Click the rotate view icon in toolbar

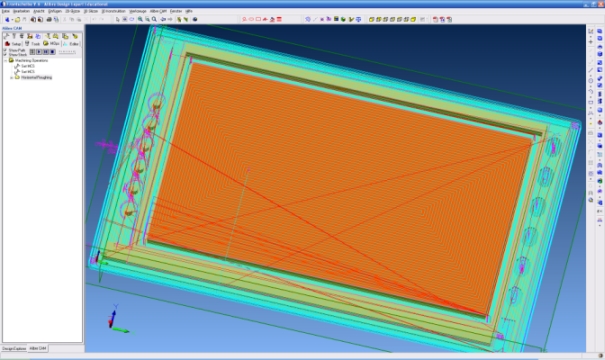click(x=132, y=19)
